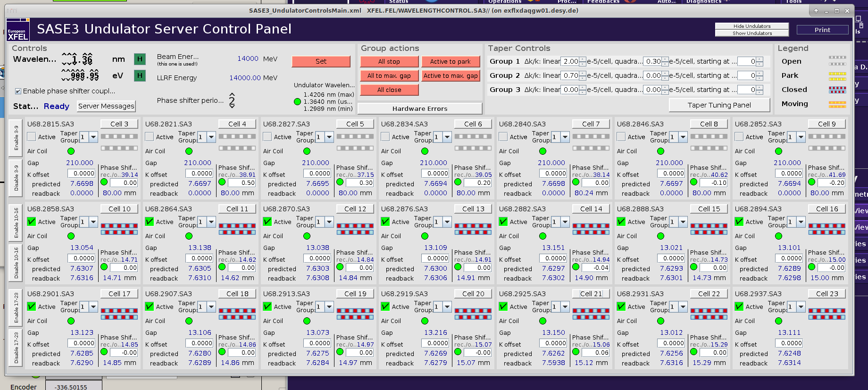Uncheck the Active checkbox for Cell 16
The height and width of the screenshot is (390, 868).
pyautogui.click(x=739, y=222)
